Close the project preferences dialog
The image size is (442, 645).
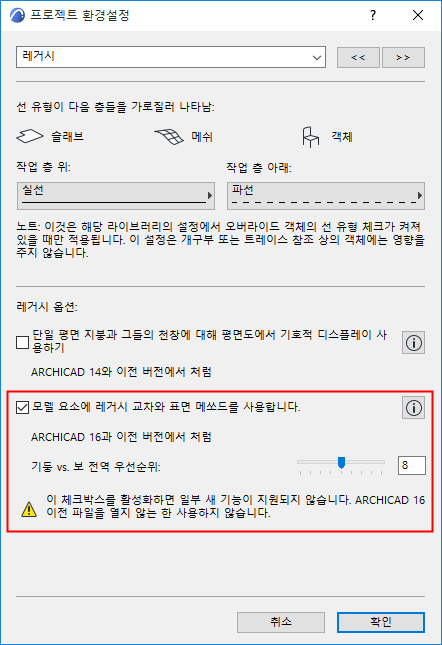[418, 16]
